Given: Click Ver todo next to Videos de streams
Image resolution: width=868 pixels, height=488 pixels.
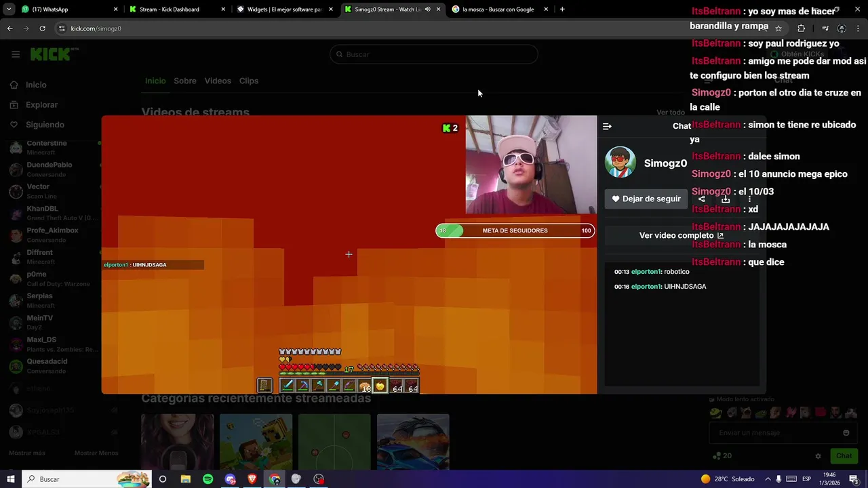Looking at the screenshot, I should pos(671,113).
